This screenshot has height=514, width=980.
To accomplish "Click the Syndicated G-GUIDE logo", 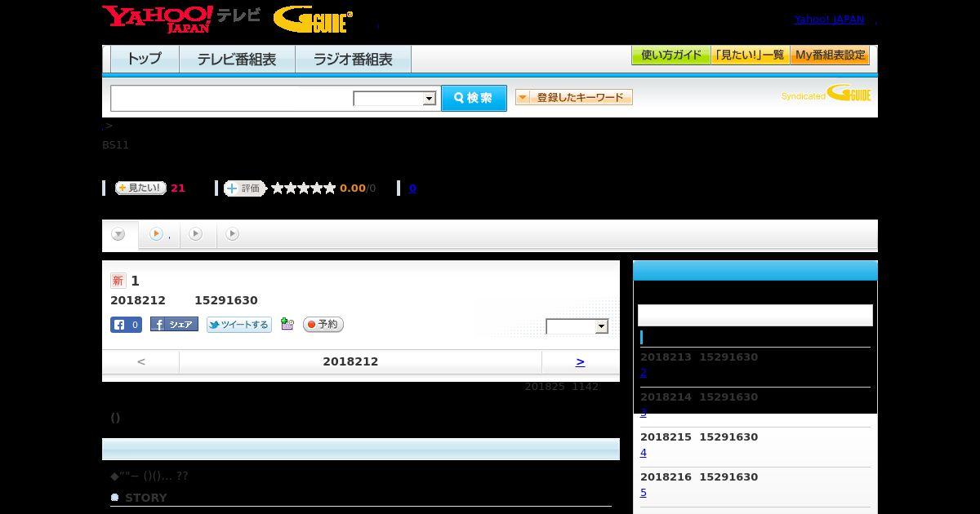I will 826,93.
